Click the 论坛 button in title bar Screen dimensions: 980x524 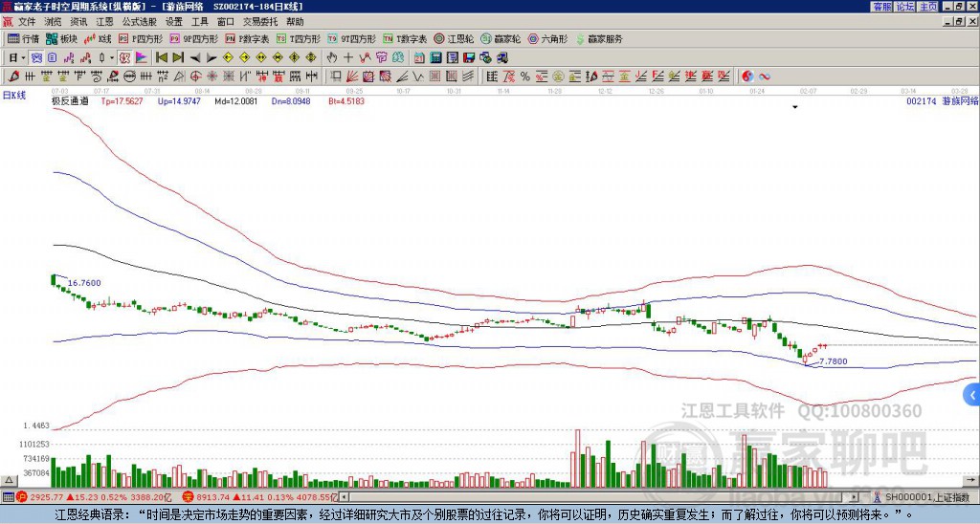click(x=905, y=7)
